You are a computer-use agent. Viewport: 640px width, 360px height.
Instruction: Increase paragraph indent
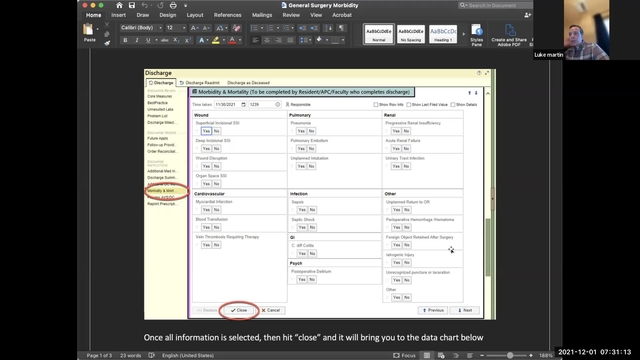(314, 28)
